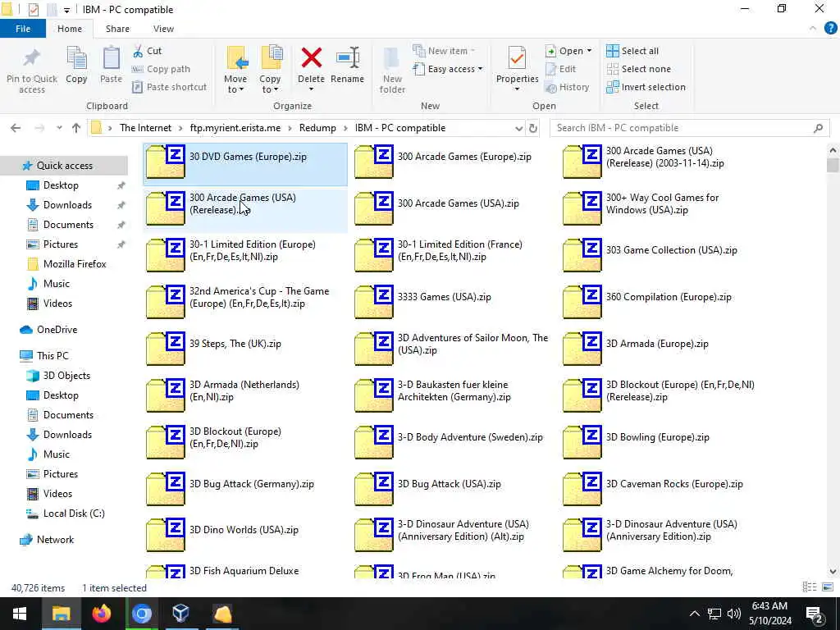Click Redump in the address path

[317, 128]
